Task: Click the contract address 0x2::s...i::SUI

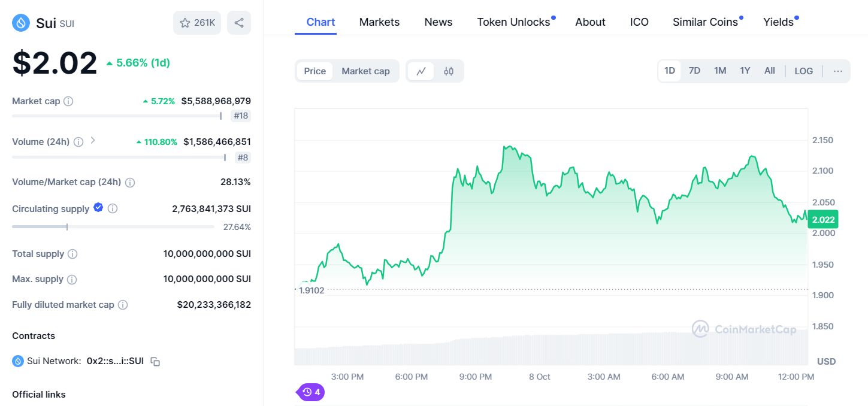Action: coord(115,361)
